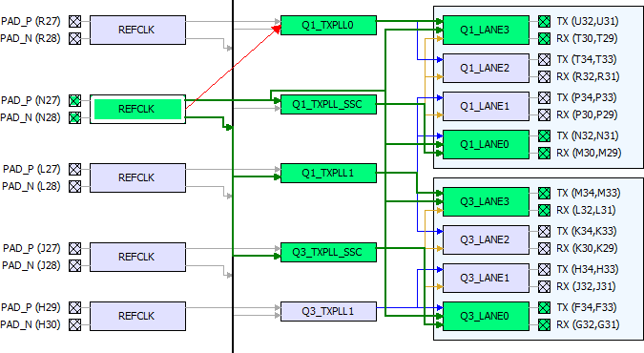Click the TX (M34,M33) pin icon
Viewport: 644px width, 353px height.
pos(544,193)
